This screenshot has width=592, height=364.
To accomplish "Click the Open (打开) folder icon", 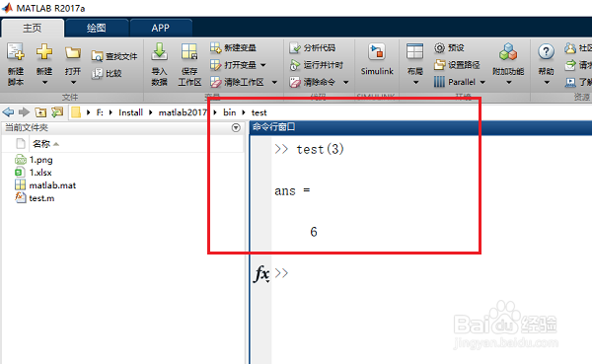I will tap(72, 53).
